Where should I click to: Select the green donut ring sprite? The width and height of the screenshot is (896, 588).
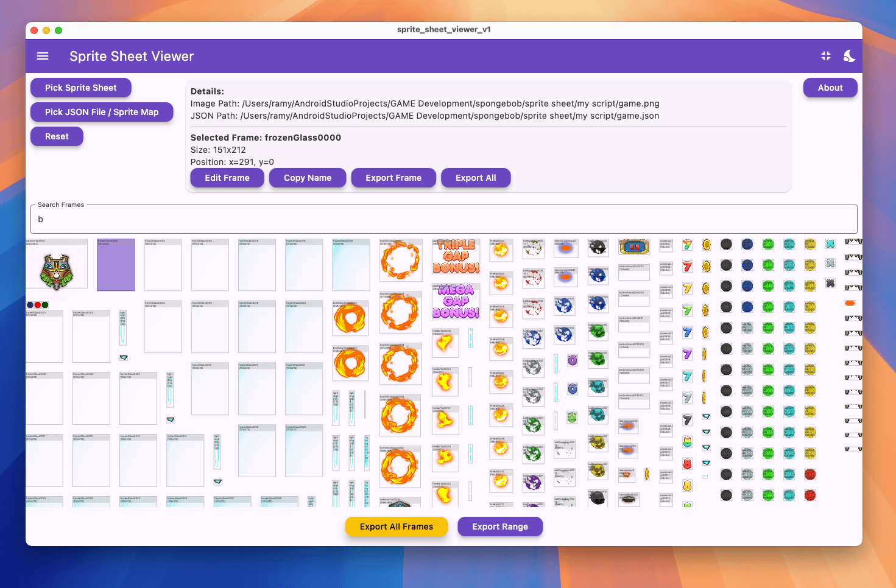pyautogui.click(x=573, y=417)
